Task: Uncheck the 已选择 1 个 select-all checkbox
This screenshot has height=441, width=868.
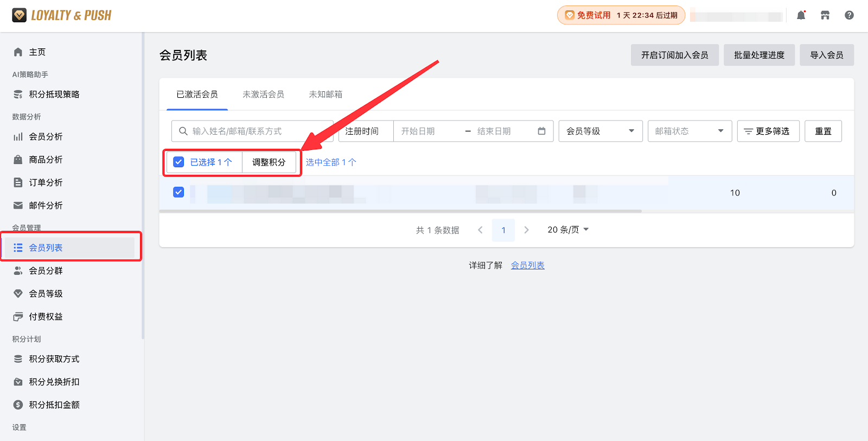Action: point(178,162)
